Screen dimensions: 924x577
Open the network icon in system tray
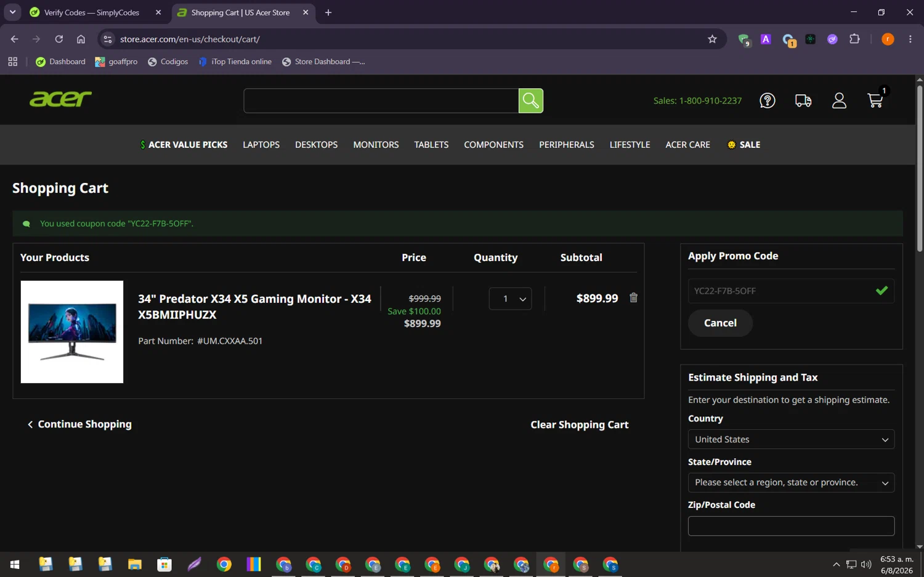click(x=851, y=564)
